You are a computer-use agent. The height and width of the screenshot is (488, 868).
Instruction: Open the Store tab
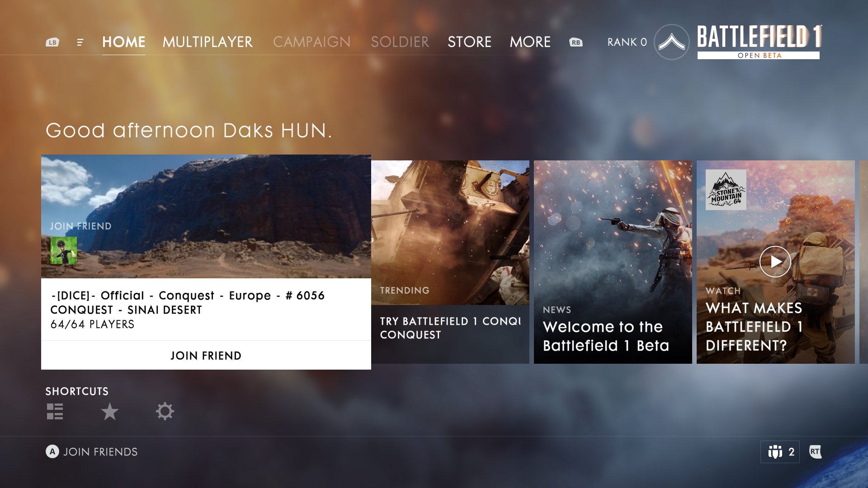[469, 42]
